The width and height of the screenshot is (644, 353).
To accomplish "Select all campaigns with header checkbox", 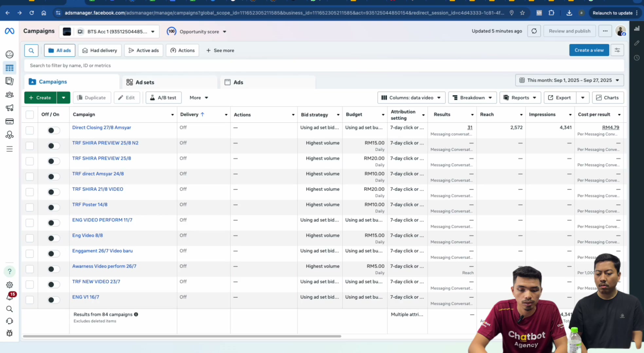I will click(30, 114).
